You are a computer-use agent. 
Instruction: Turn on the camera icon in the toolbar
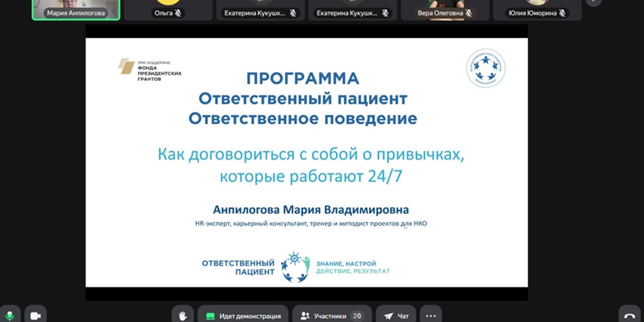pos(35,314)
